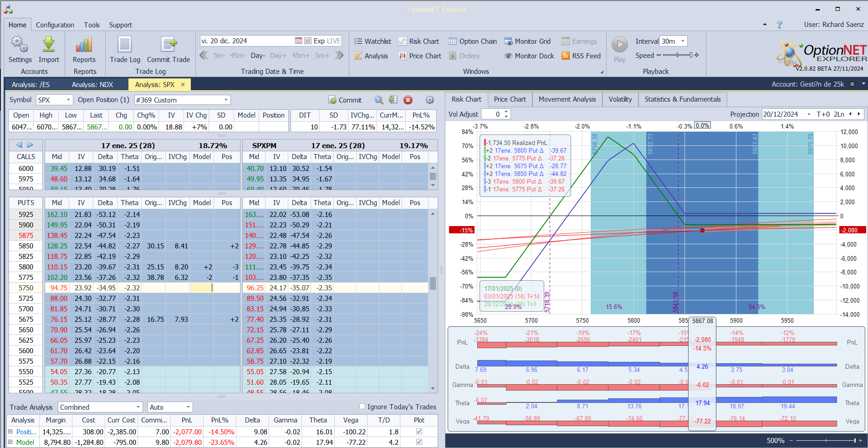Click the Commit button

[x=345, y=100]
